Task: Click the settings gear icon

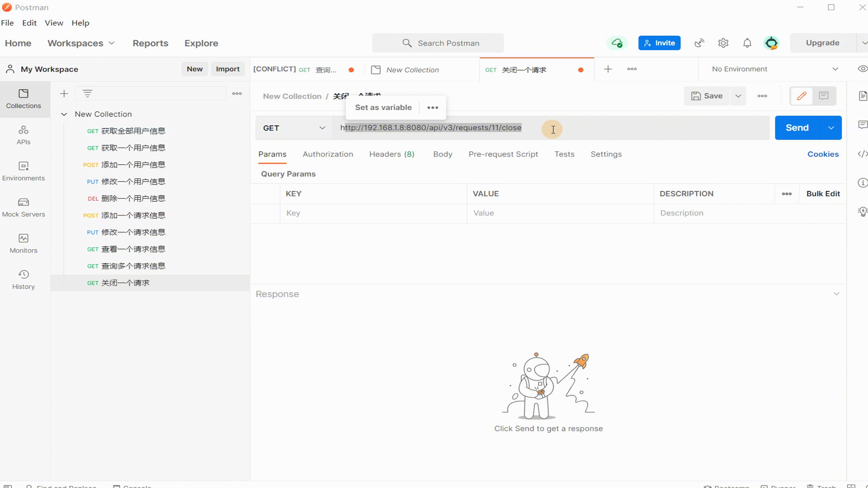Action: (723, 43)
